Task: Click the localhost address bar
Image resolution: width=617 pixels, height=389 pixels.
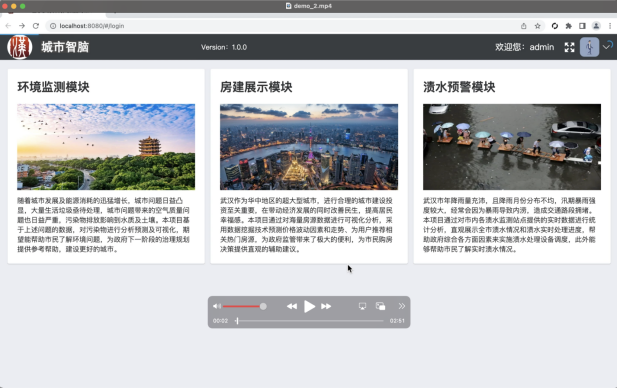Action: click(283, 26)
